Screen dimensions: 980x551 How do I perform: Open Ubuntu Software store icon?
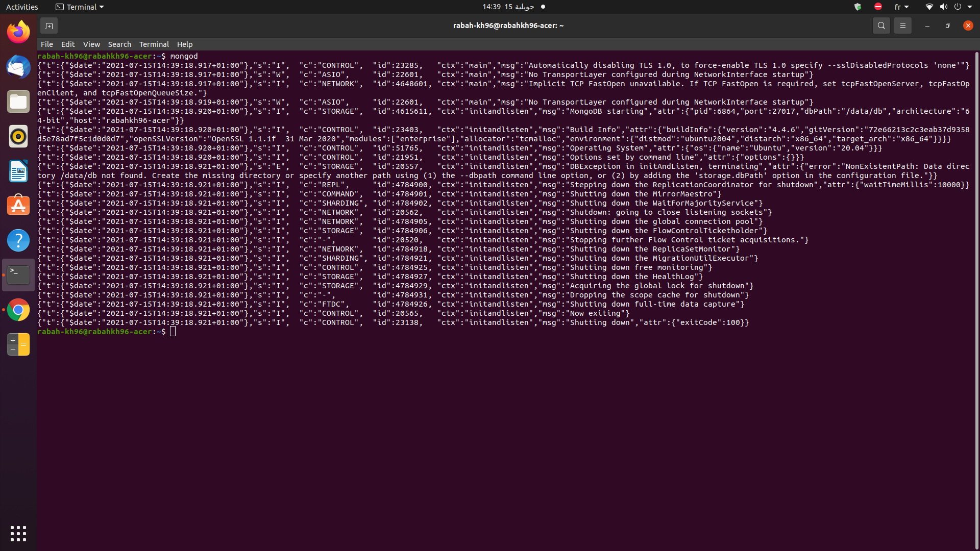tap(18, 206)
